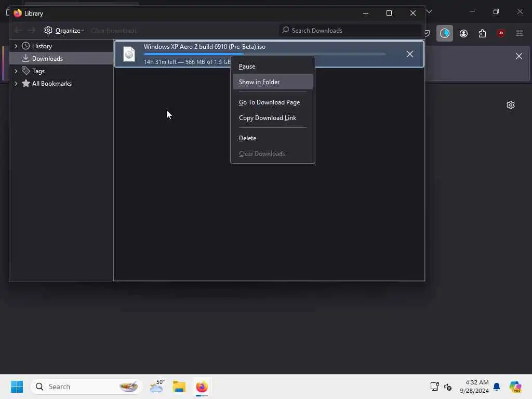Pause the download from context menu

(272, 66)
